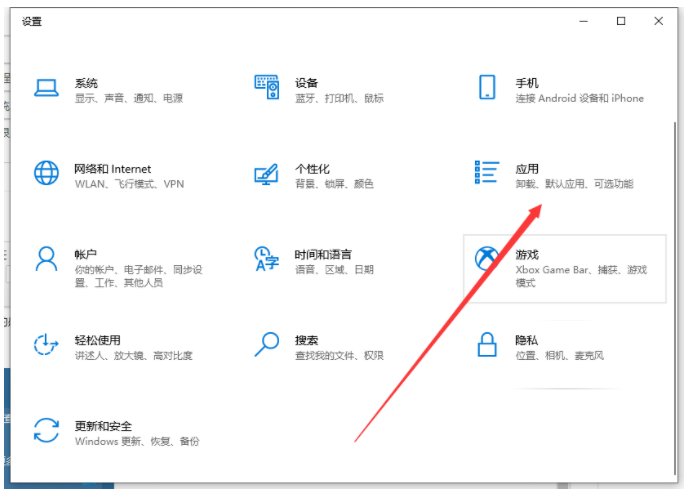This screenshot has height=496, width=690.
Task: Click the 网络和 Internet globe icon
Action: pyautogui.click(x=47, y=173)
